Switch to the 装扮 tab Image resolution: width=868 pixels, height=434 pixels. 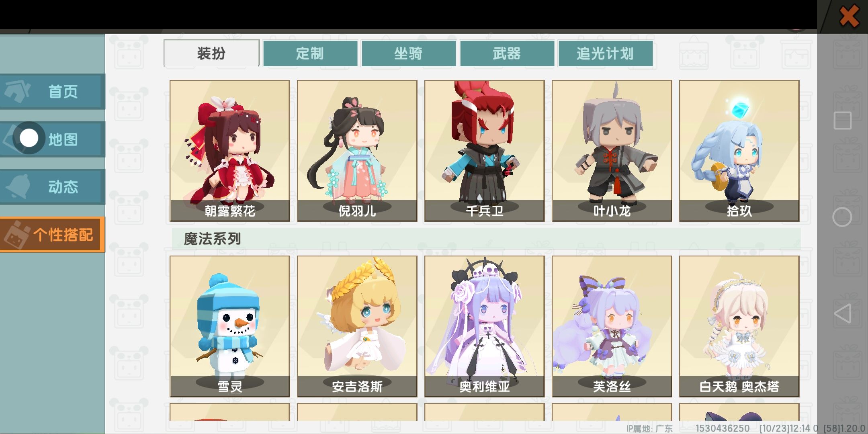click(211, 53)
